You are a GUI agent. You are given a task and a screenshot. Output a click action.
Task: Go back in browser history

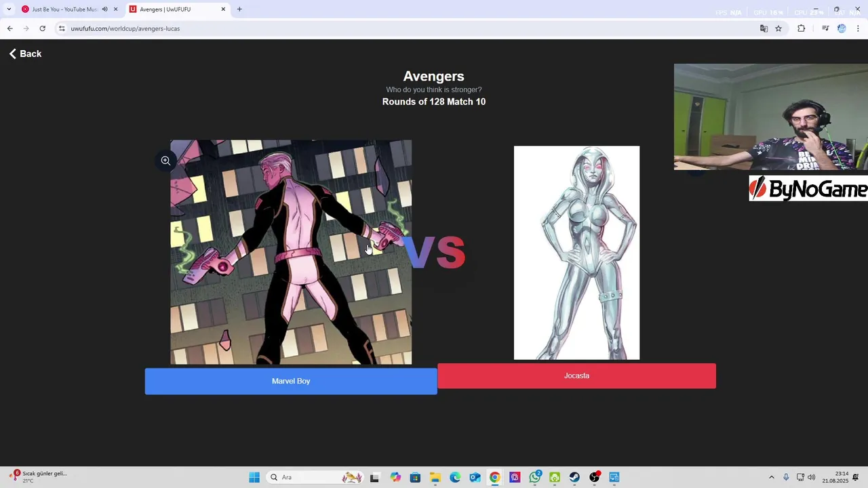click(9, 28)
